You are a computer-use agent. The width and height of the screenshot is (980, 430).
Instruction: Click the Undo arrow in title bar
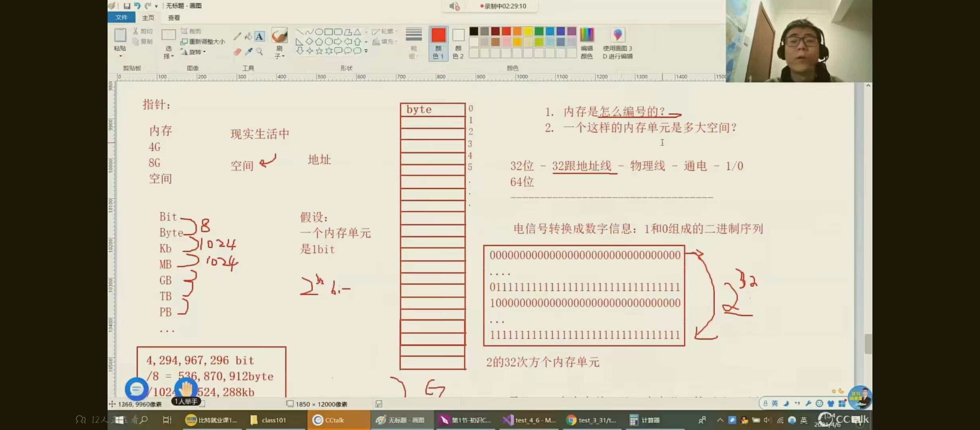pos(137,6)
